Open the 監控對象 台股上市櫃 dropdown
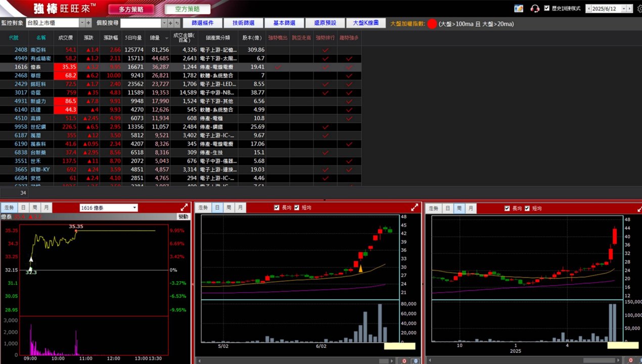This screenshot has height=364, width=642. point(56,23)
